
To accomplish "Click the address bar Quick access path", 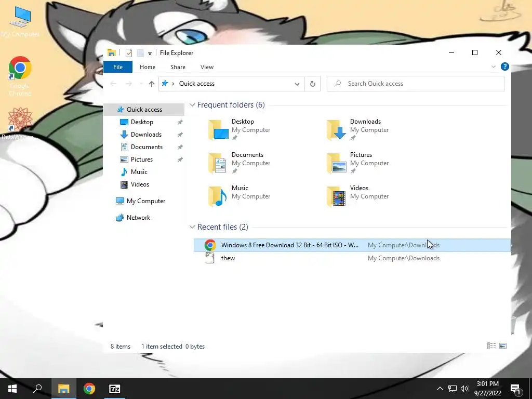I will (197, 84).
